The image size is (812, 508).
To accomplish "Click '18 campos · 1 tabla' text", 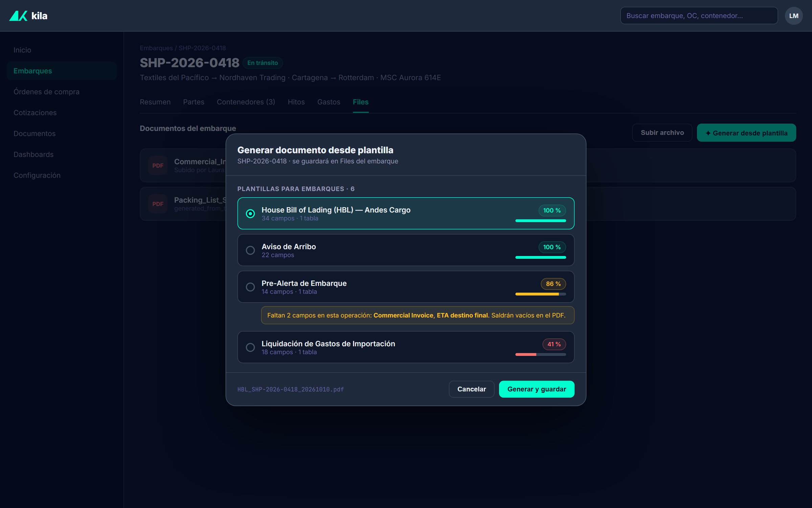I will pos(289,352).
